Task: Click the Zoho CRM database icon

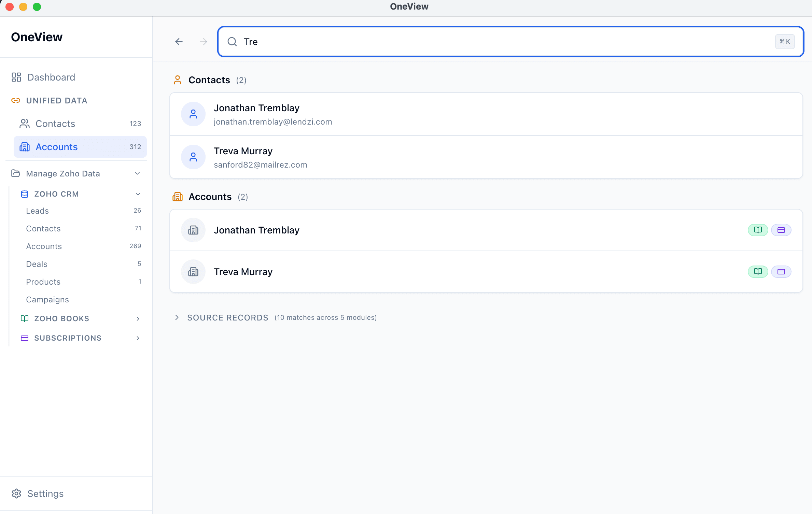Action: click(x=24, y=194)
